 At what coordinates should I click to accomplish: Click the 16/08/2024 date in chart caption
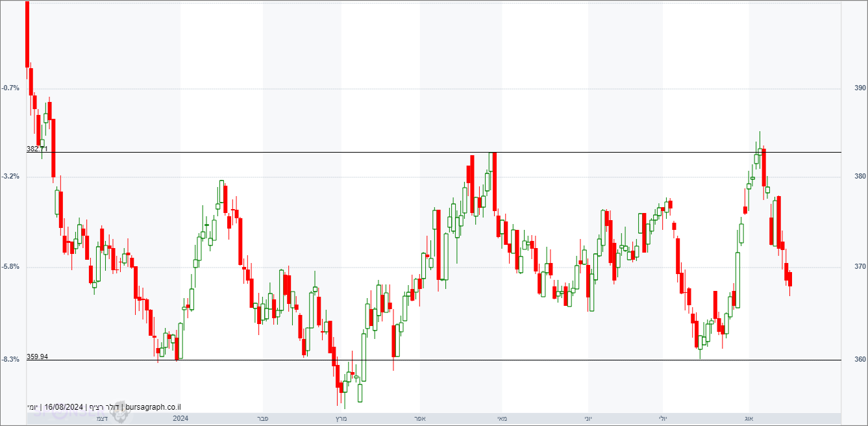coord(64,407)
